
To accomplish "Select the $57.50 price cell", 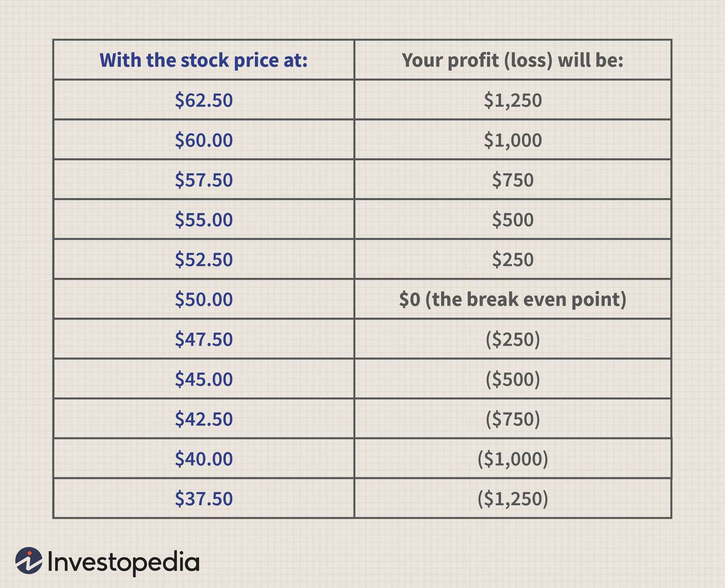I will pyautogui.click(x=203, y=180).
